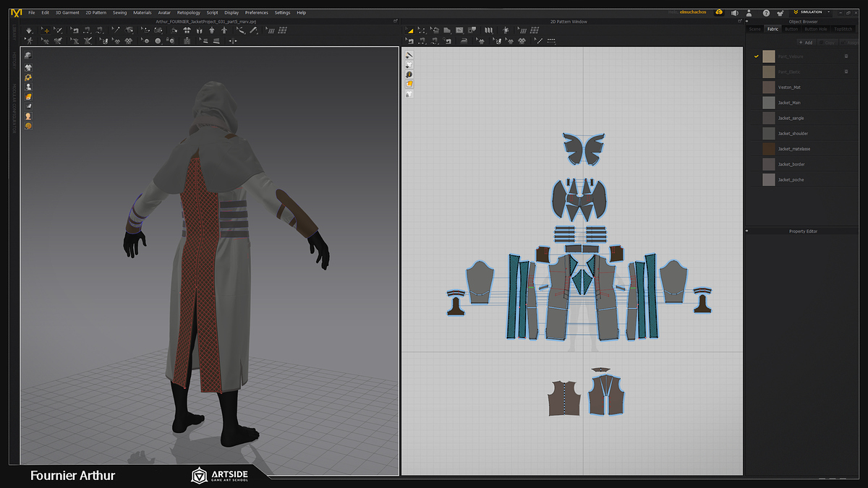Collapse the Object Browser panel arrow
This screenshot has height=488, width=868.
pos(748,22)
